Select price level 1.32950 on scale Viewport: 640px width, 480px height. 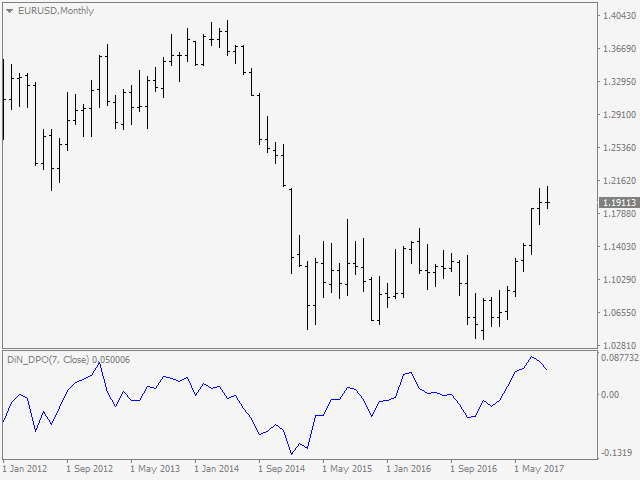620,82
